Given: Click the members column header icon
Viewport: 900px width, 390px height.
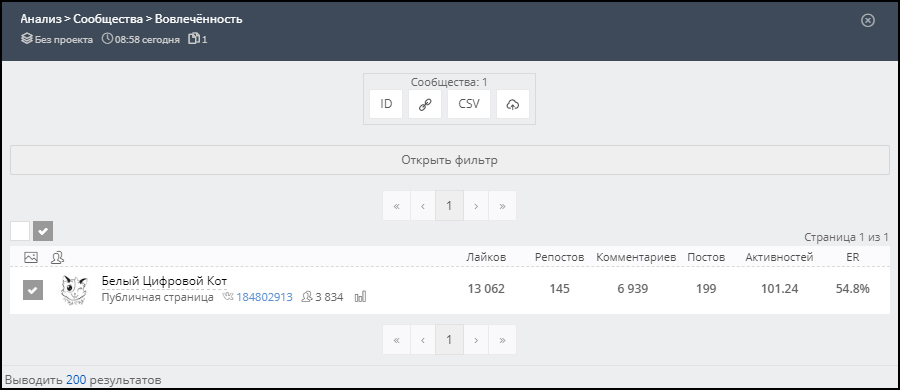Looking at the screenshot, I should point(57,257).
